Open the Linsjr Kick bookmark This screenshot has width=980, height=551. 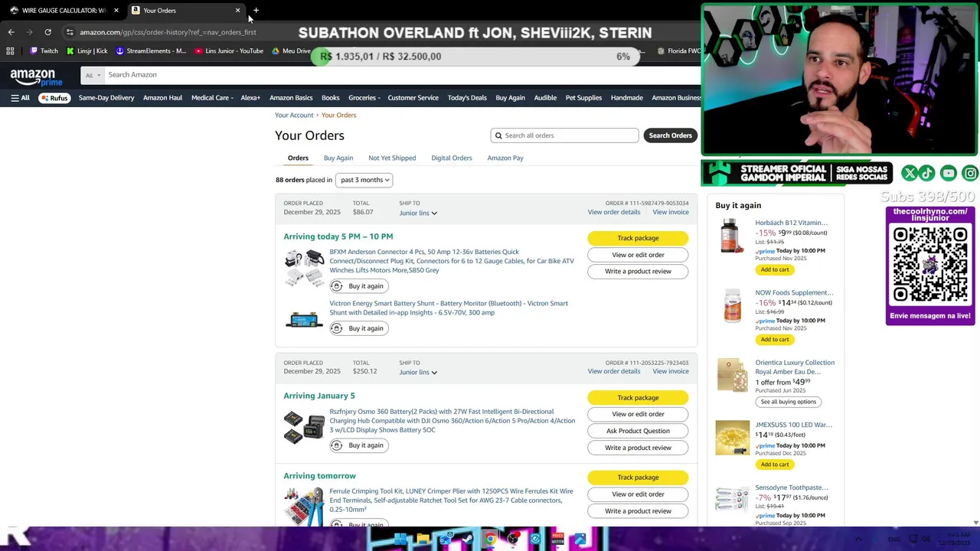click(87, 51)
